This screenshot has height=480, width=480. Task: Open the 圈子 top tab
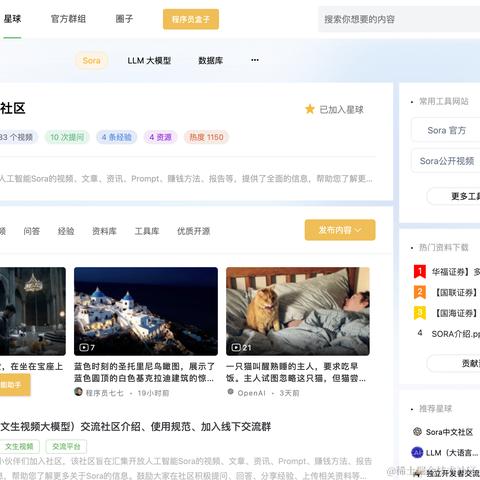click(x=124, y=19)
